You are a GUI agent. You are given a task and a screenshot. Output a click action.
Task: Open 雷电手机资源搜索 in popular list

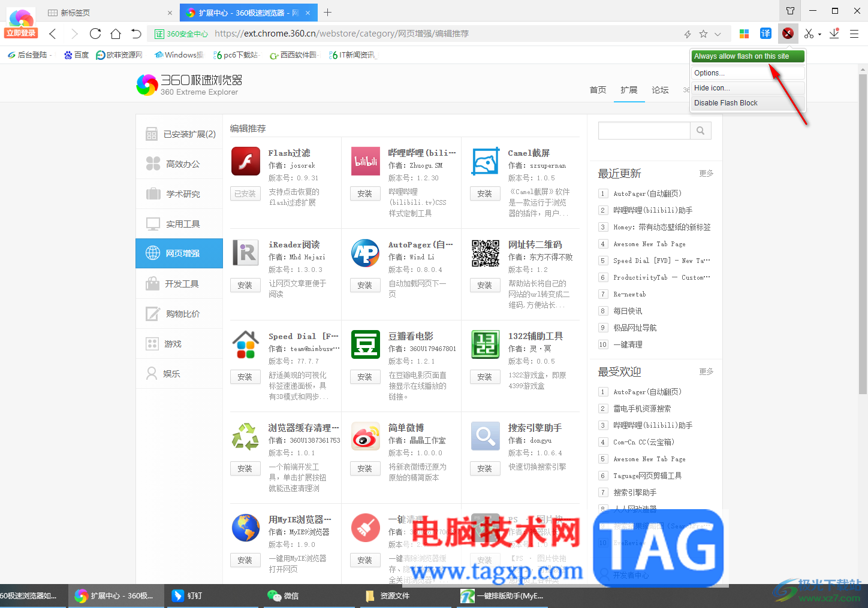pyautogui.click(x=642, y=409)
